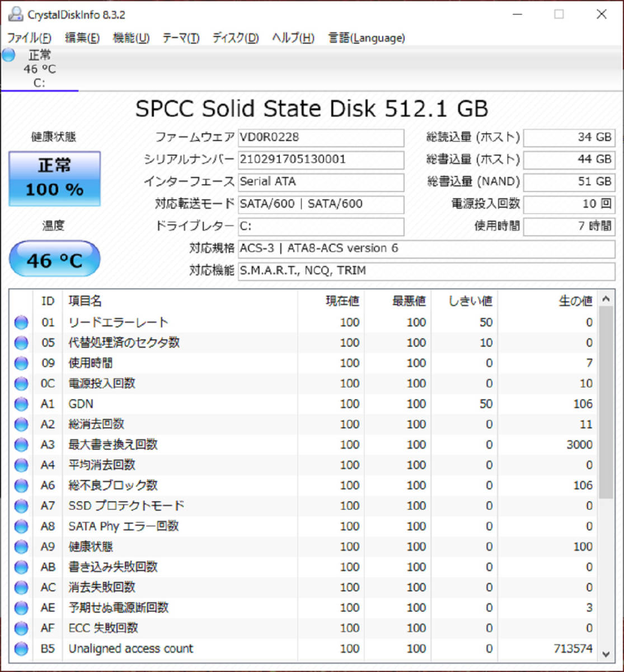This screenshot has width=624, height=672.
Task: Click the vertical scrollbar thumb of attribute list
Action: pos(606,402)
